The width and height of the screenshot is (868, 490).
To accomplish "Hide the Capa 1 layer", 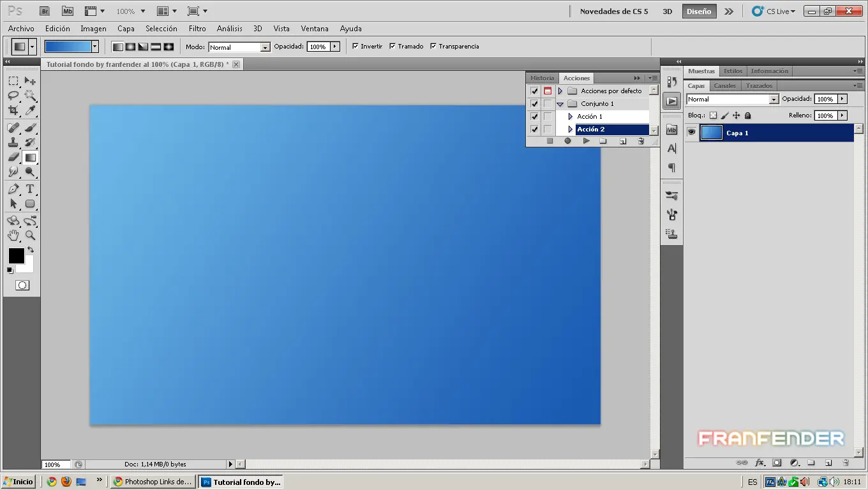I will point(691,132).
